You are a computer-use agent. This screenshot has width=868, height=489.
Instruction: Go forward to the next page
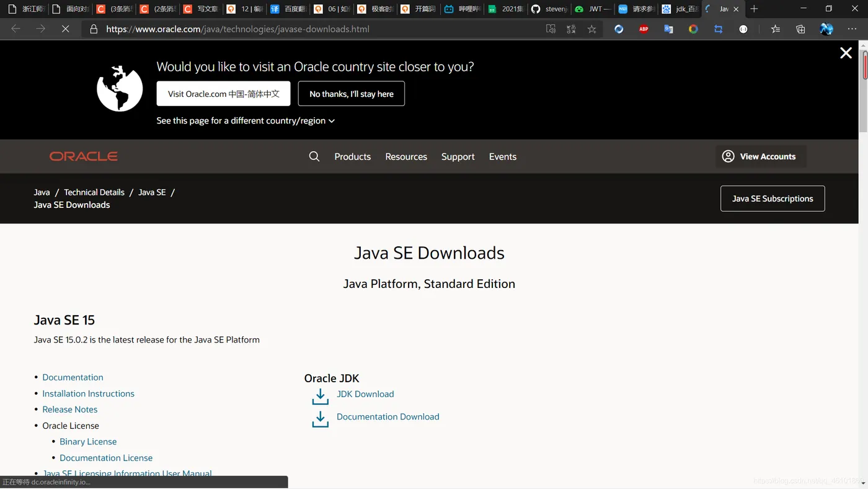pos(40,29)
